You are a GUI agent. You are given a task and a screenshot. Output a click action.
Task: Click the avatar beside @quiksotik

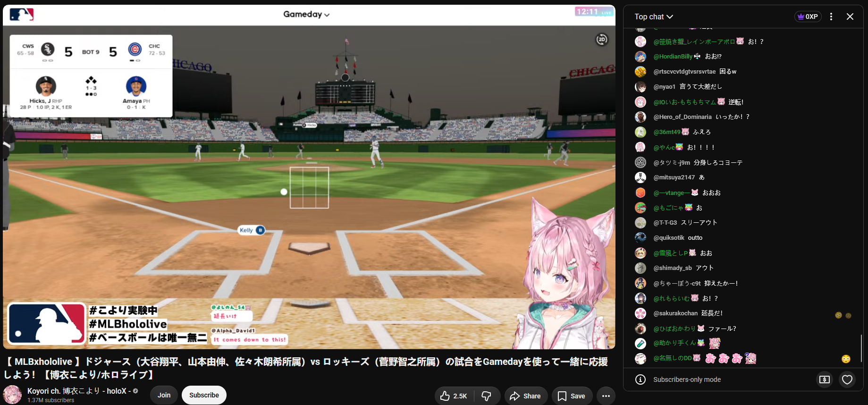640,238
